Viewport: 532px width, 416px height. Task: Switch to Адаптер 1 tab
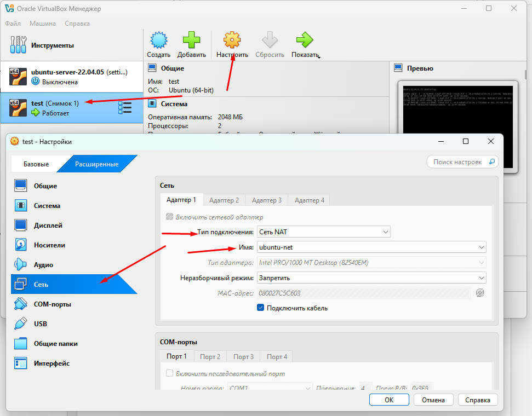[181, 200]
